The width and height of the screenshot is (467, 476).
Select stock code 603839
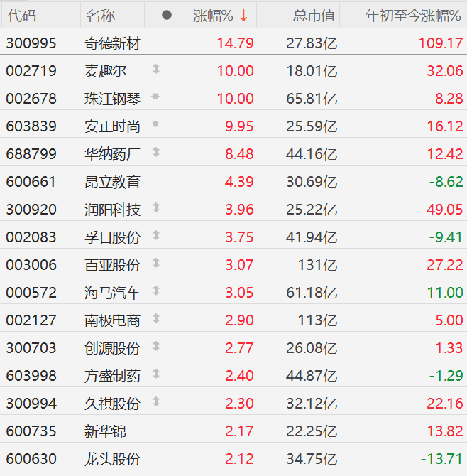(31, 126)
